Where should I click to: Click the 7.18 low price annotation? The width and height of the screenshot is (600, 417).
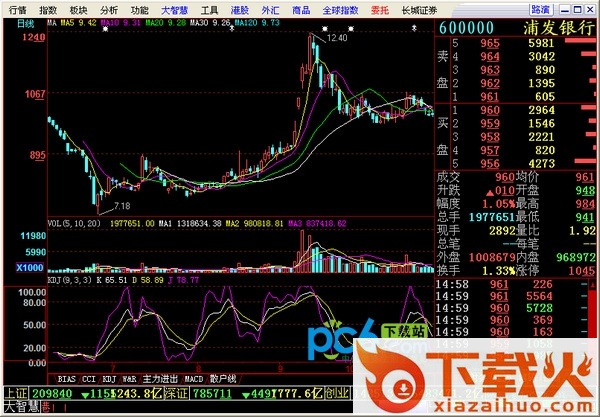[122, 206]
